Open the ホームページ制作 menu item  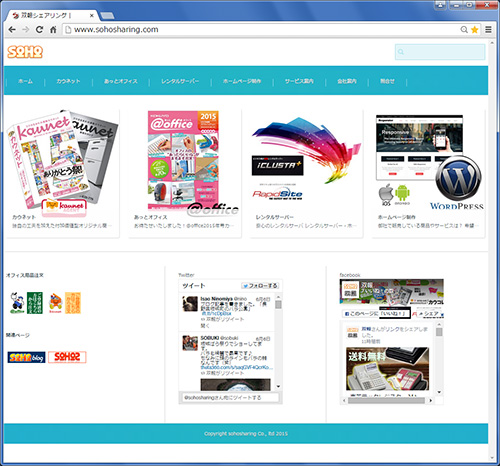(x=242, y=81)
